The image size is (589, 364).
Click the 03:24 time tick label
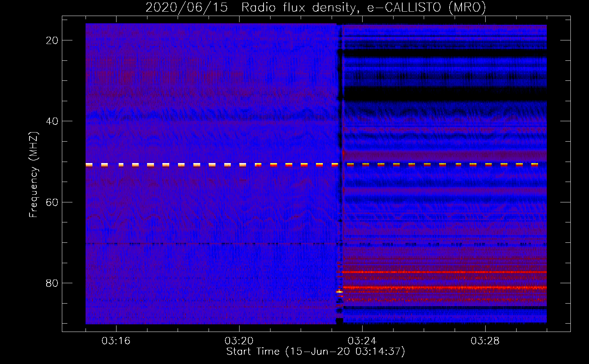coord(362,341)
